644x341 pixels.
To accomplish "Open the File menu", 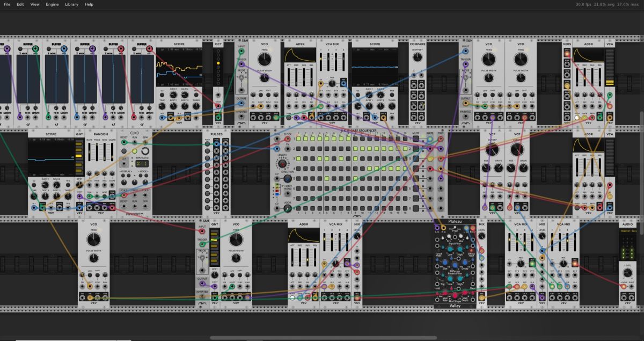I will (x=7, y=4).
